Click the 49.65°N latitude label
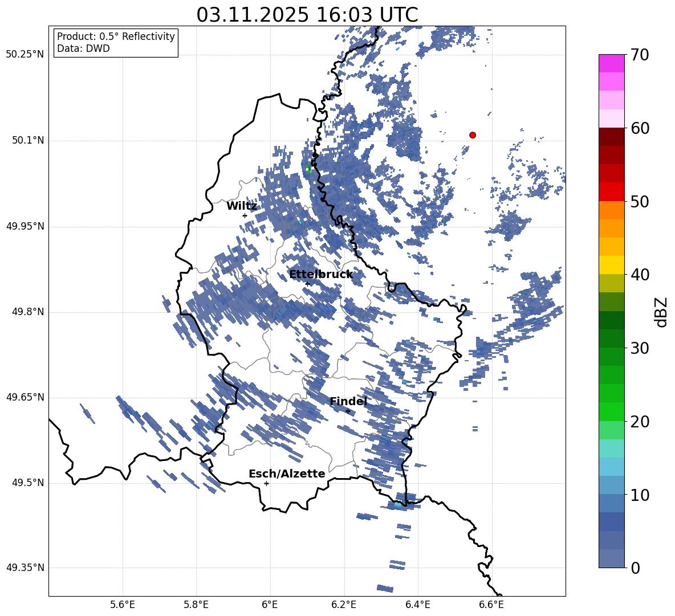Screen dimensions: 675x616 click(x=26, y=397)
